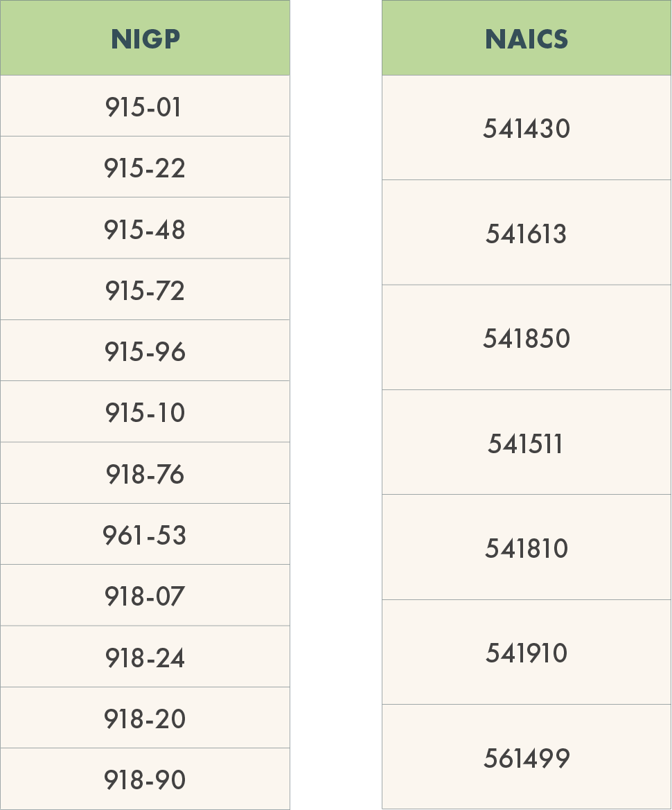Select NAICS code 541850 cell
This screenshot has width=672, height=810.
(527, 337)
